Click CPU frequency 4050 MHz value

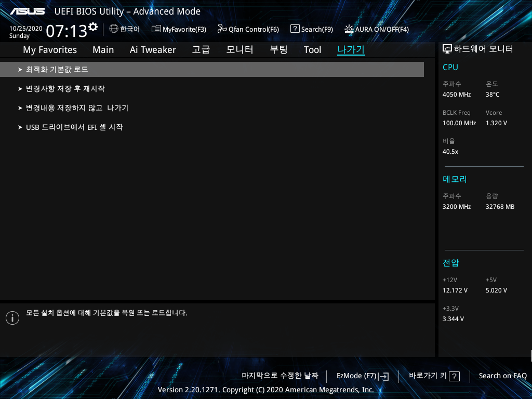tap(456, 95)
